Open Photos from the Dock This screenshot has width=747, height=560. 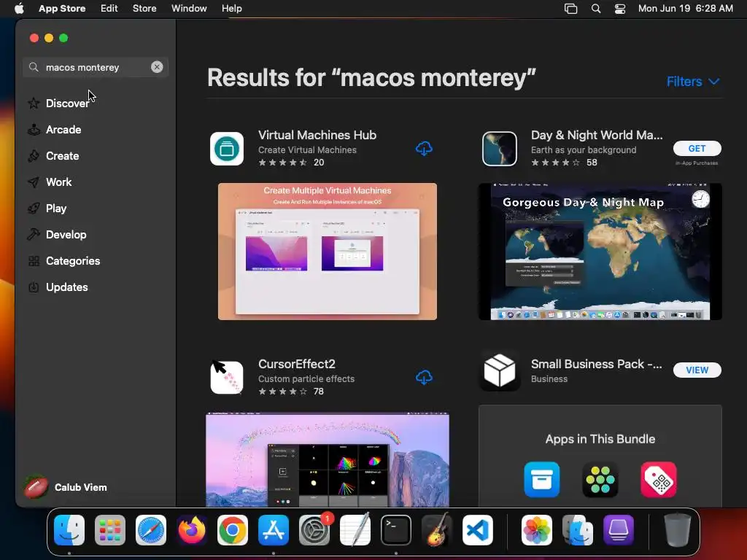tap(536, 530)
